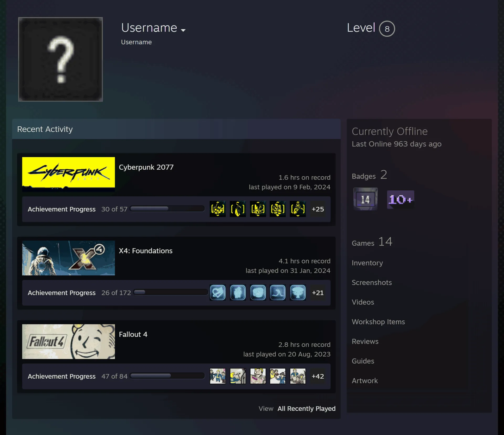Select third Fallout 4 achievement icon
Viewport: 504px width, 435px height.
(258, 376)
